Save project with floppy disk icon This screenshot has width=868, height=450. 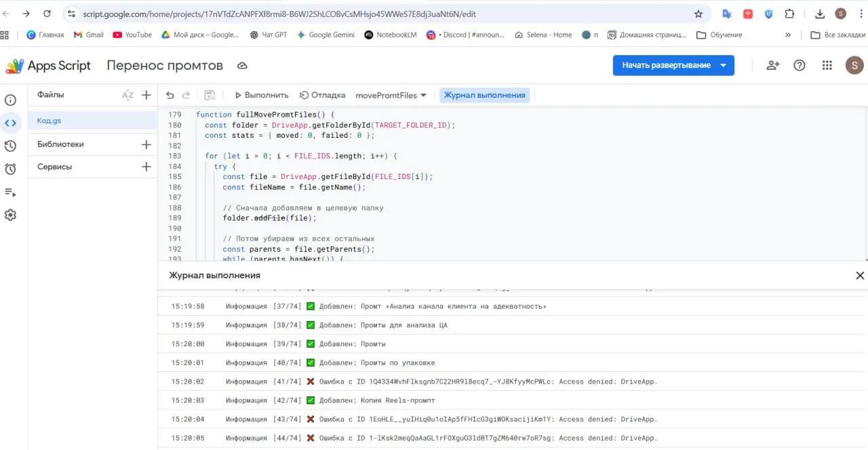pyautogui.click(x=210, y=95)
